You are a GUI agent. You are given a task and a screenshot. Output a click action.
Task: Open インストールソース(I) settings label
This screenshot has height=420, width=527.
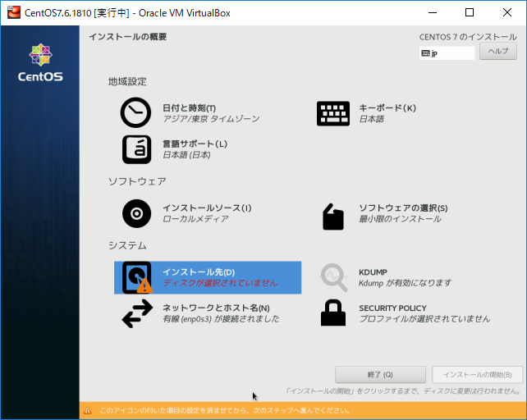click(x=207, y=208)
